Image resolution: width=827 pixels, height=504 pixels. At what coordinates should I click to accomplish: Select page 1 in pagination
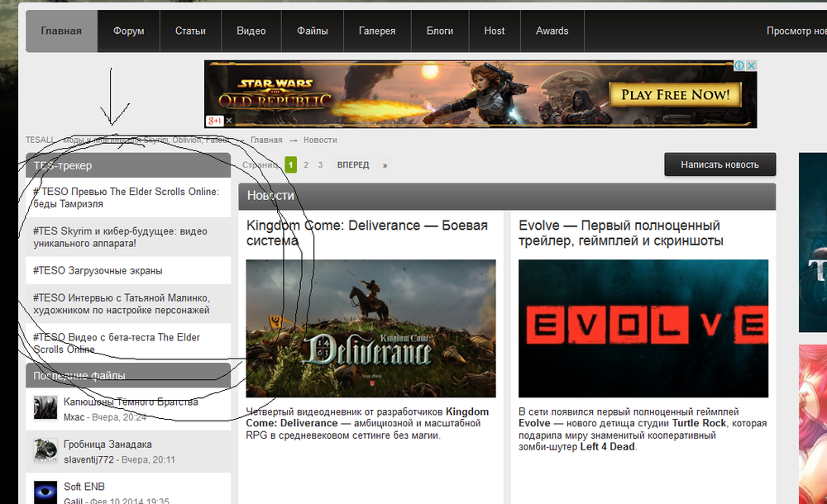290,165
